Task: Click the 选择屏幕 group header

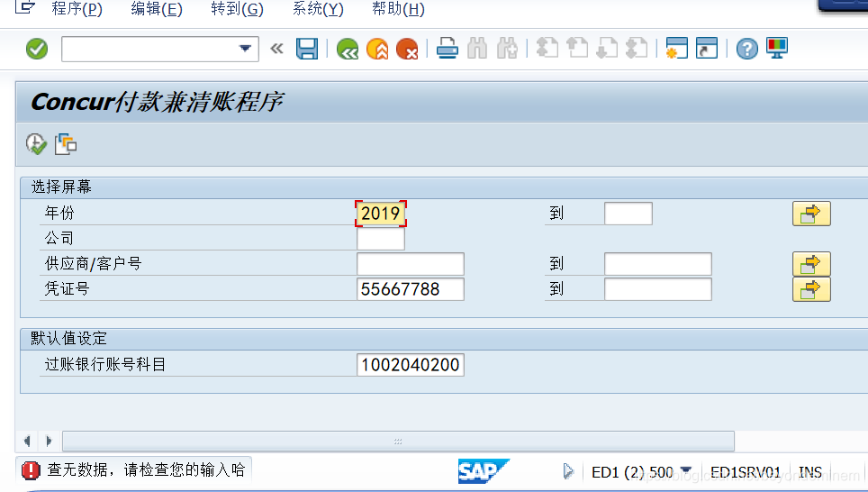Action: tap(61, 187)
